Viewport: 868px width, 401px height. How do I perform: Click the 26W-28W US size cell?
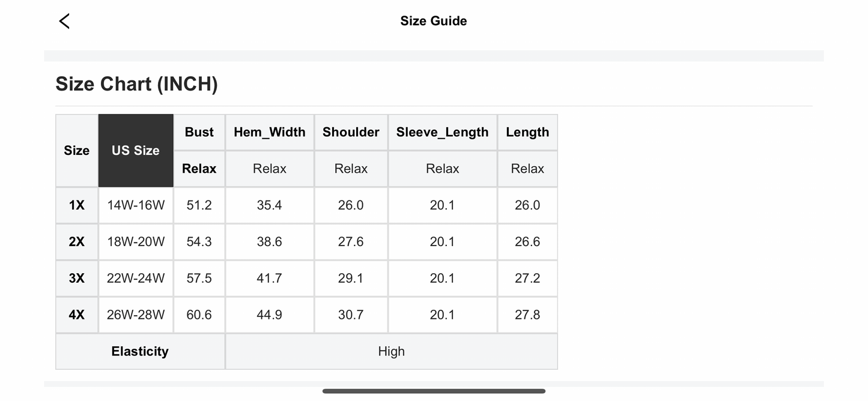tap(136, 315)
